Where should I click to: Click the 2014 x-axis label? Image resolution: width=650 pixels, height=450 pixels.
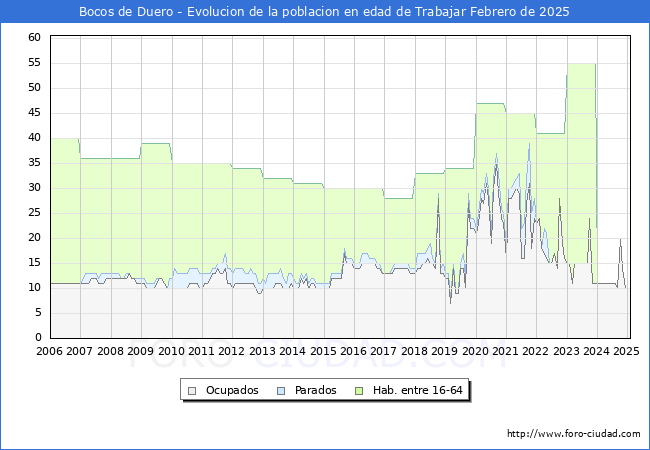(x=293, y=351)
